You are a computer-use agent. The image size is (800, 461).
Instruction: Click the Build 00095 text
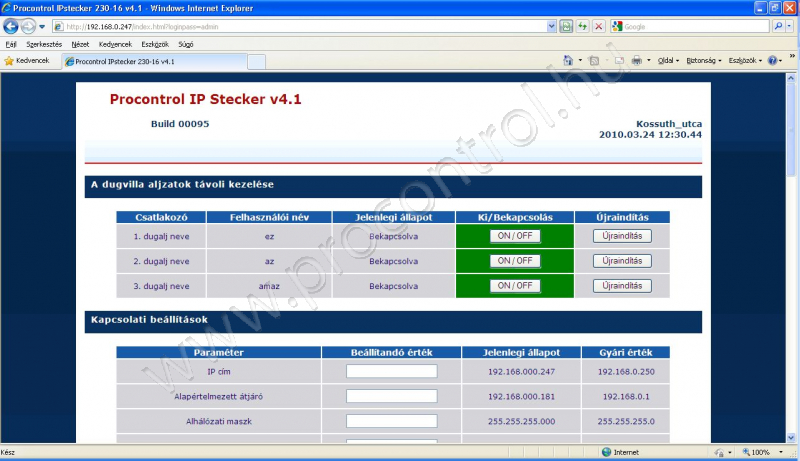click(180, 124)
